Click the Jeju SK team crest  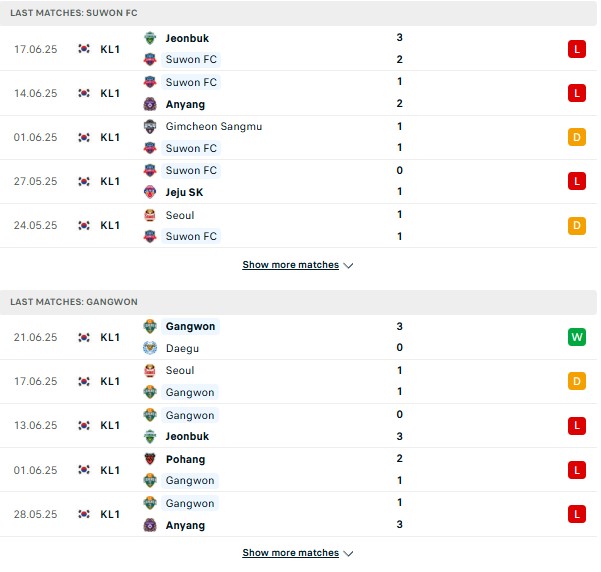tap(150, 192)
